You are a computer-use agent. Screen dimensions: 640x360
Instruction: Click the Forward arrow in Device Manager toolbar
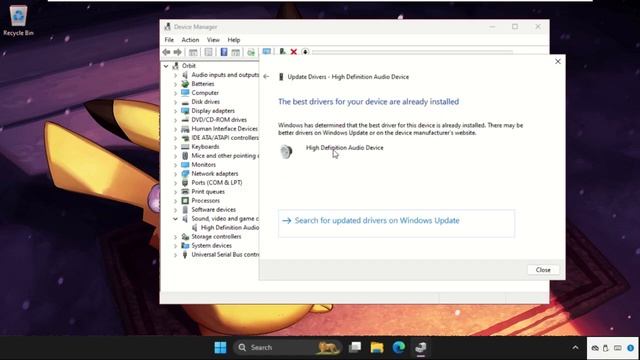(178, 52)
